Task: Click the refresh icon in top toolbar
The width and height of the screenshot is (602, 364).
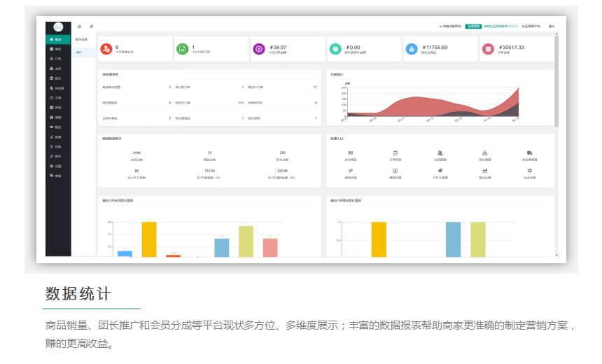Action: [91, 26]
